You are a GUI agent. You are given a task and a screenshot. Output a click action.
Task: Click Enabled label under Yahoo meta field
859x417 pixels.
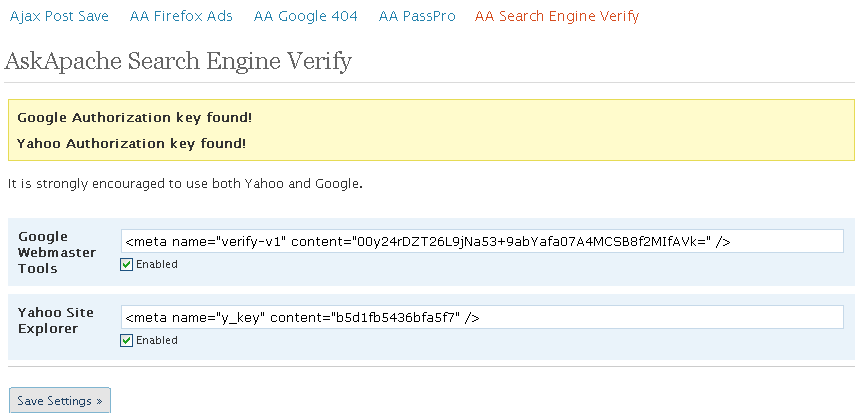[157, 340]
